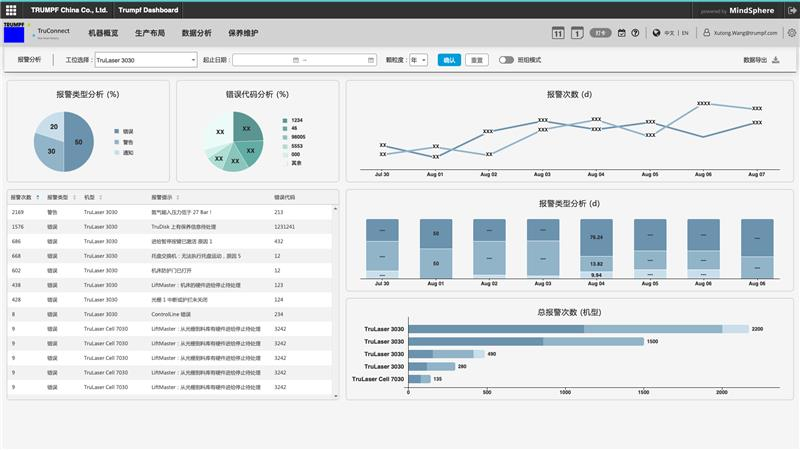Toggle the 班组模式 switch

(506, 60)
